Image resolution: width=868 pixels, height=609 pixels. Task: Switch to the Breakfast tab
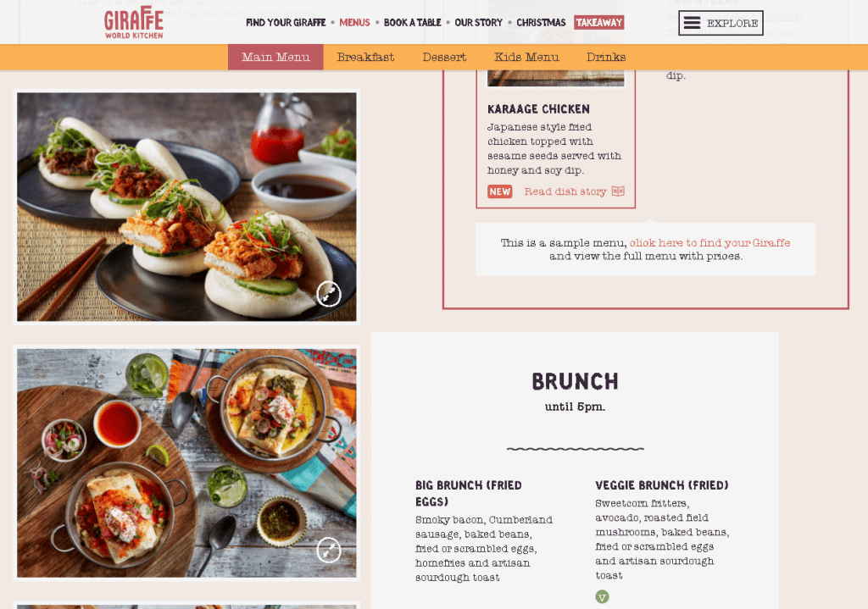click(365, 57)
